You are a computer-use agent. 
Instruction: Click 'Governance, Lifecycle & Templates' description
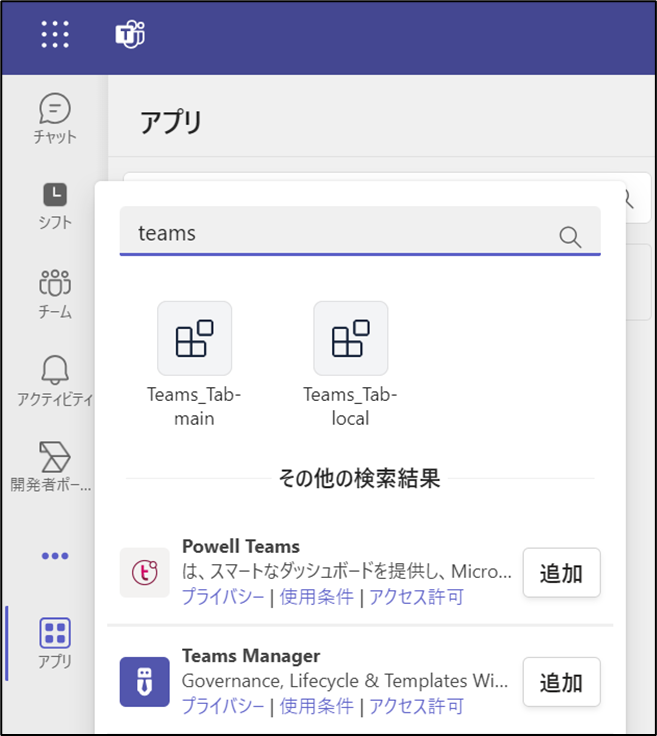[345, 681]
